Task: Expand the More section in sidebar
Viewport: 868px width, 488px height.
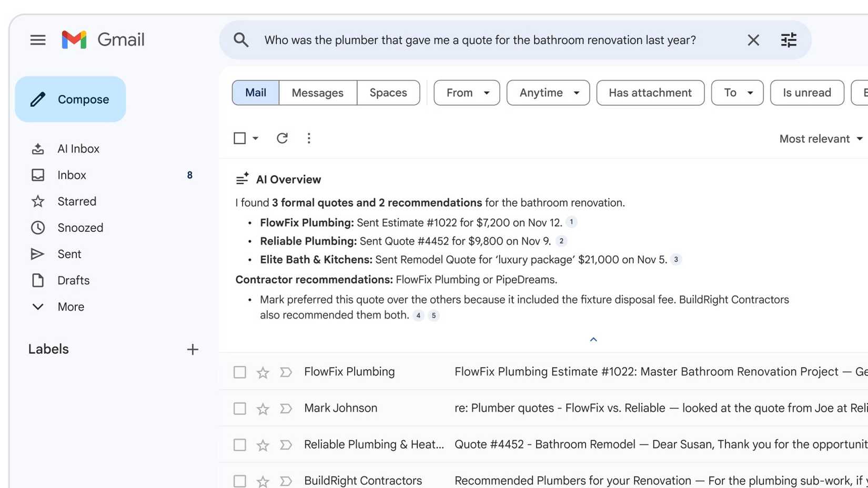Action: 70,307
